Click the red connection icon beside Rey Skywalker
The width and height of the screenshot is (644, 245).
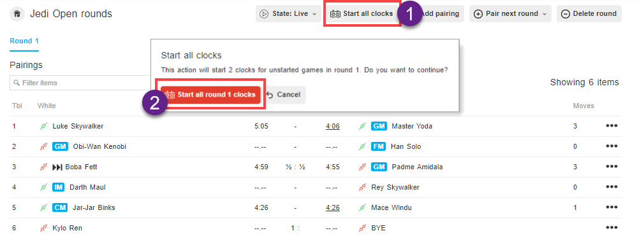pos(362,187)
